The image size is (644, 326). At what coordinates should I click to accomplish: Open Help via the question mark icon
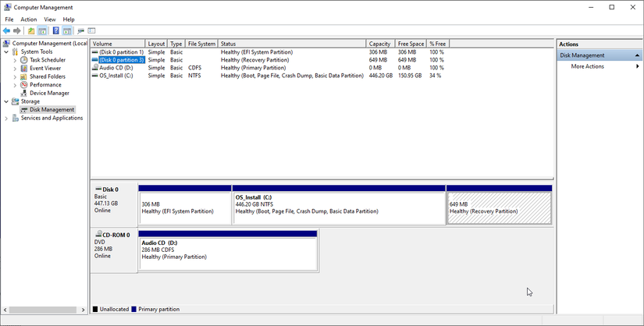[55, 30]
